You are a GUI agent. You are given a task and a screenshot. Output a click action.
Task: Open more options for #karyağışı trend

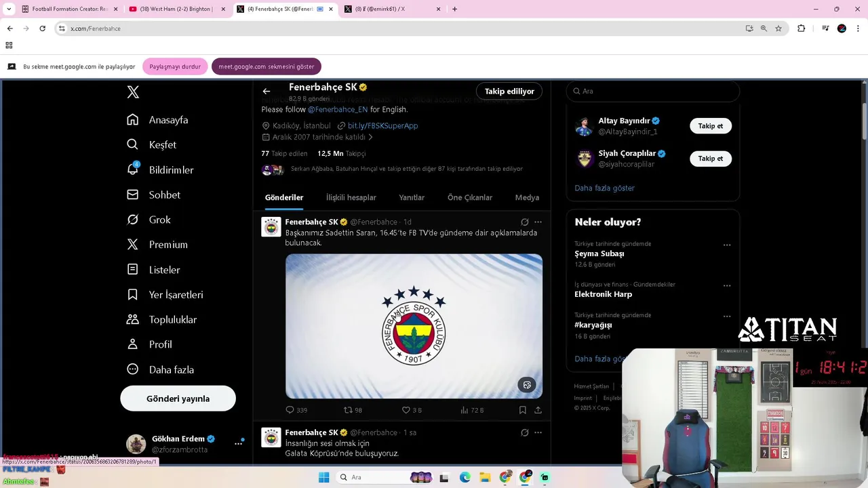point(727,316)
